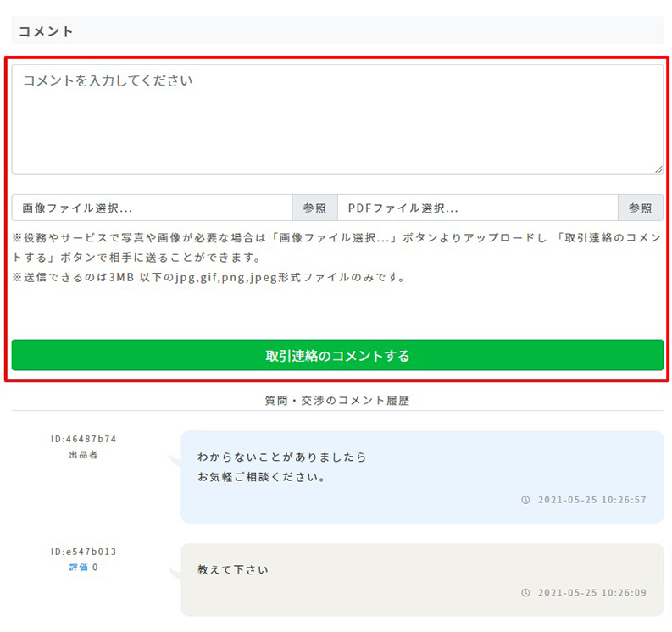This screenshot has width=672, height=632.
Task: Click clock icon beside 10:26:57 timestamp
Action: pyautogui.click(x=525, y=500)
